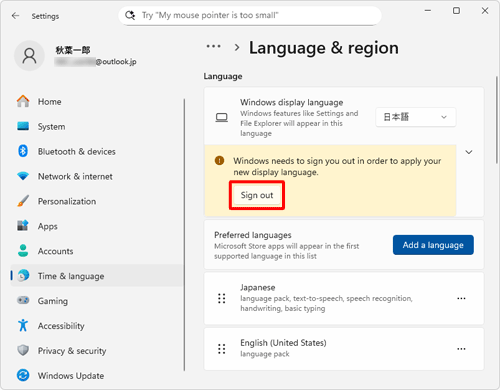Click the System monitor icon
The image size is (500, 390).
coord(23,126)
